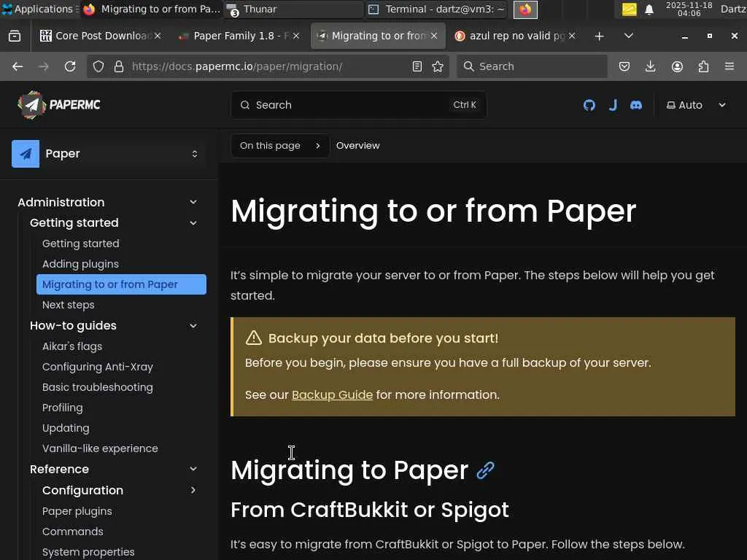This screenshot has width=747, height=560.
Task: Open Adding plugins page
Action: [80, 264]
